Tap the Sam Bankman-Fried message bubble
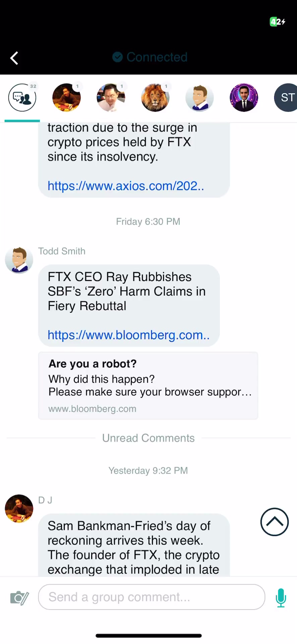The width and height of the screenshot is (297, 644). 133,547
